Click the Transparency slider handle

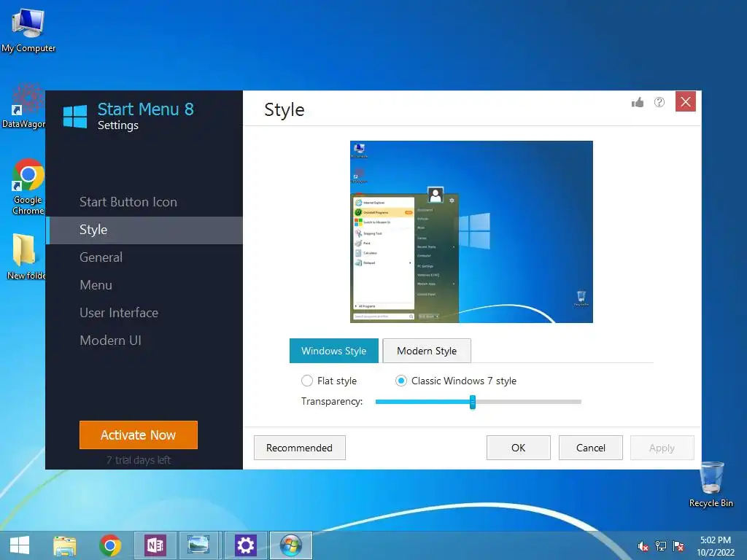click(473, 402)
